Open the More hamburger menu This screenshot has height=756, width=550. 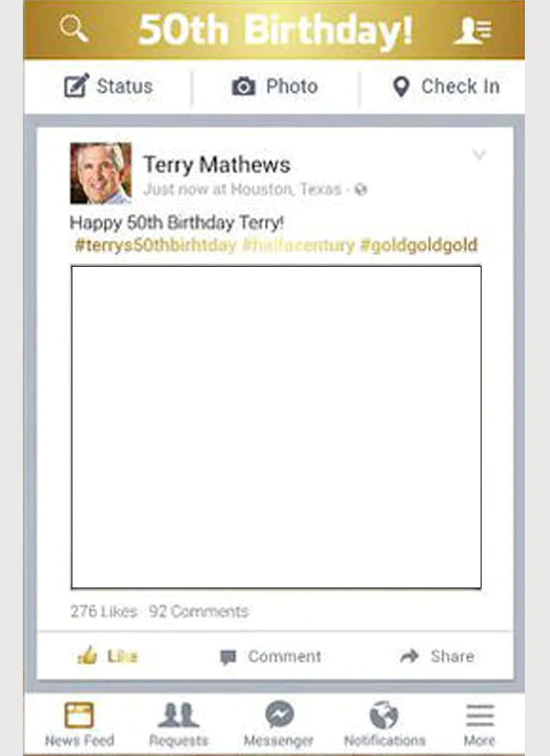click(x=480, y=724)
